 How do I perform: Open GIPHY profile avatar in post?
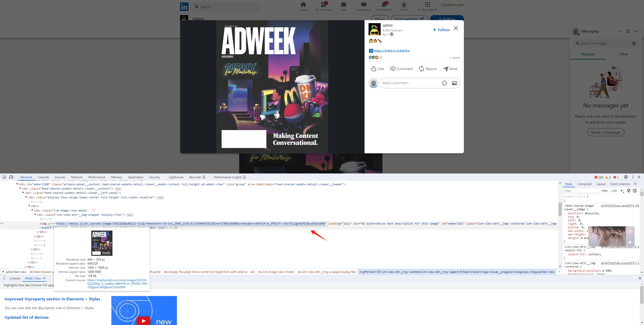(x=375, y=29)
